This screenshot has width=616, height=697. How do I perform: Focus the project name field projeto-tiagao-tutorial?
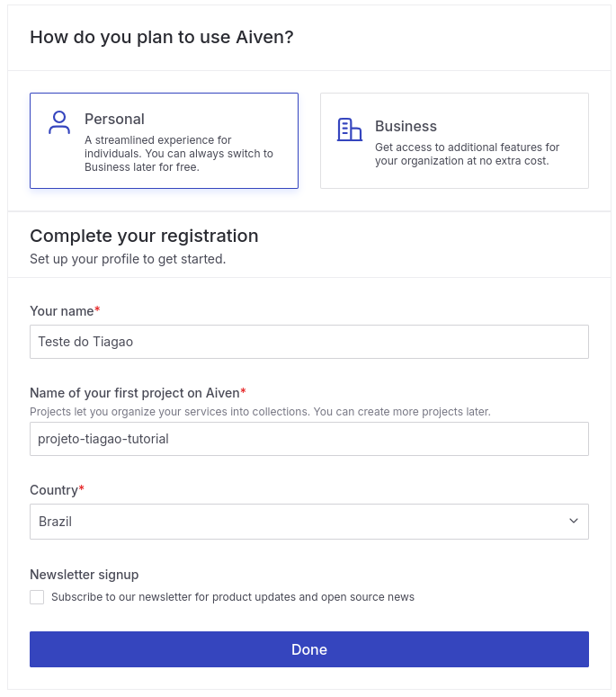308,439
